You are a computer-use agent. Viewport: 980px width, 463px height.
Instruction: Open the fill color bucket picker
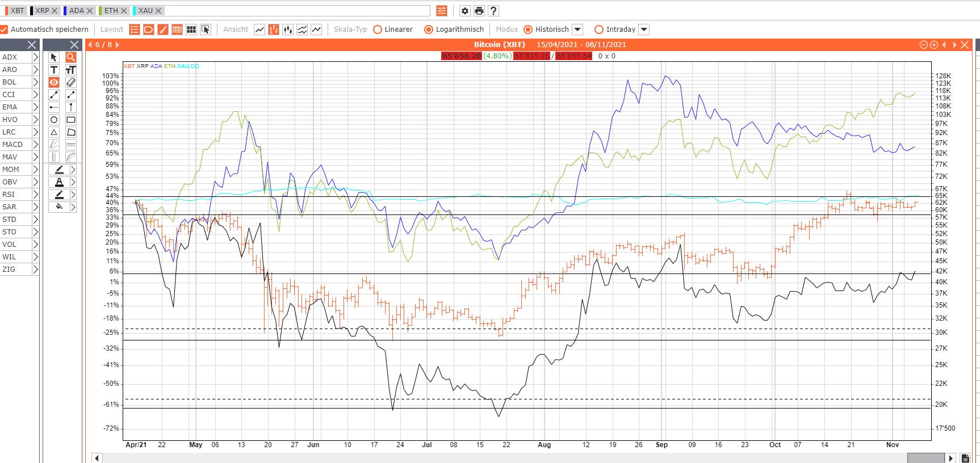tap(59, 207)
